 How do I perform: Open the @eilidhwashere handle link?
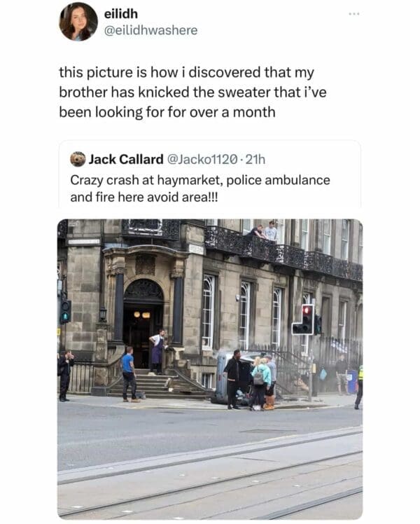[x=151, y=30]
